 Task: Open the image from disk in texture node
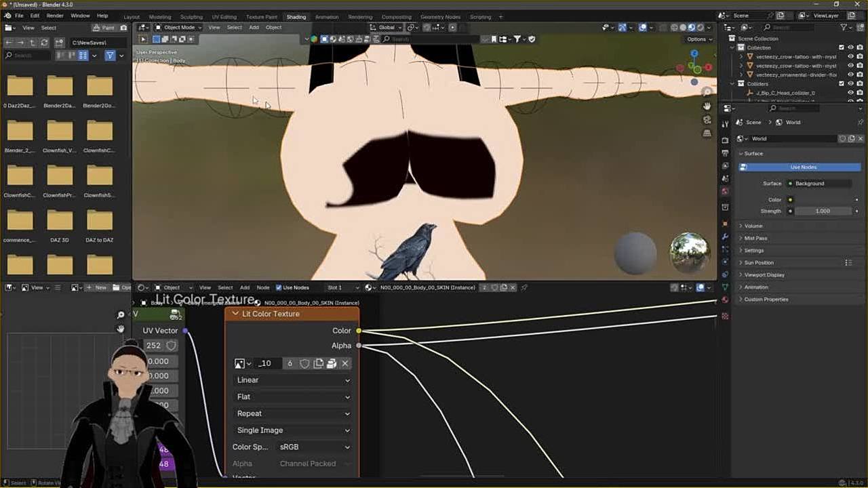331,364
